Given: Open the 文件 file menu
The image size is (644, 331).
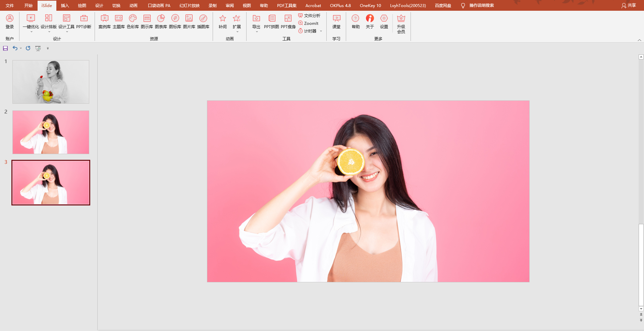Looking at the screenshot, I should pyautogui.click(x=10, y=5).
